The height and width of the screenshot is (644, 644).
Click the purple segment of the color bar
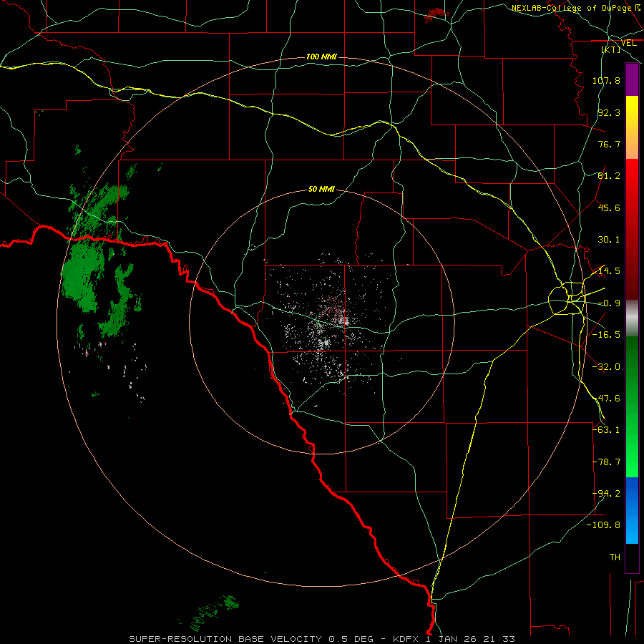[632, 80]
